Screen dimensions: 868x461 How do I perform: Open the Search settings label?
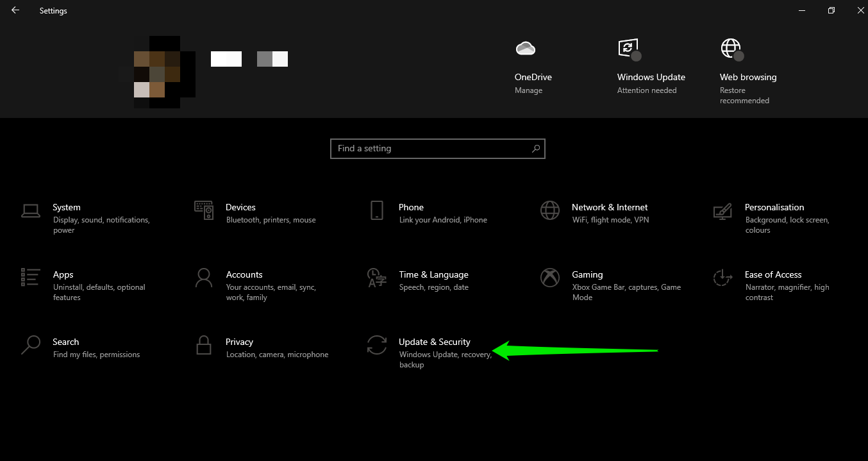click(66, 342)
